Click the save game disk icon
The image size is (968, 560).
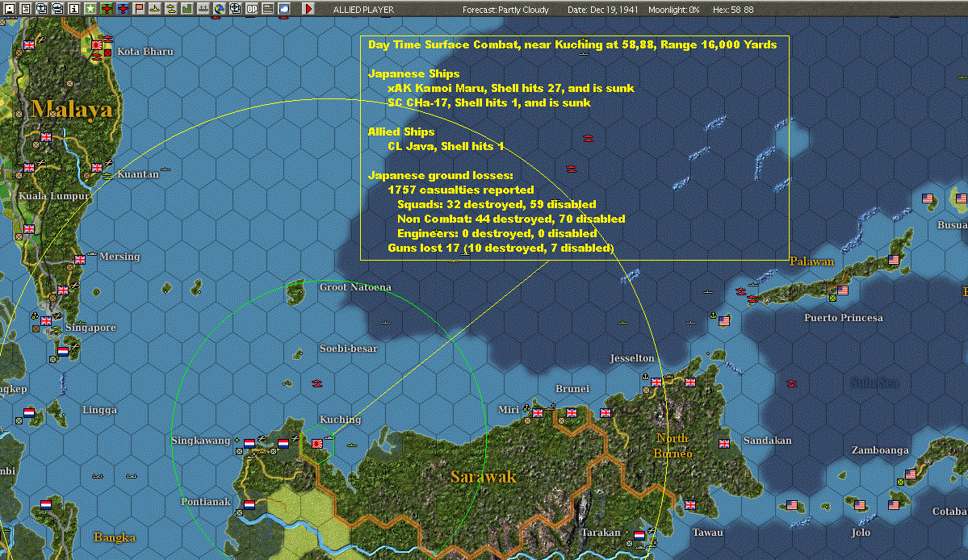(9, 9)
